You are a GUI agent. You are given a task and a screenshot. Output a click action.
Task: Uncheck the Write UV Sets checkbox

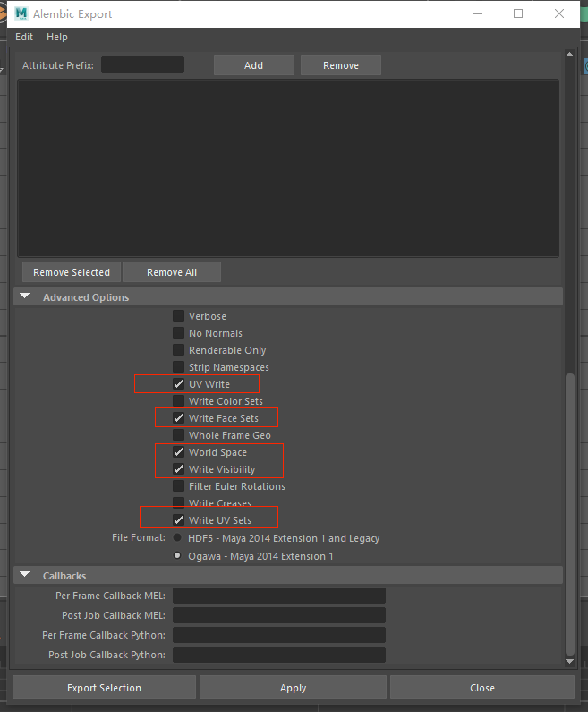pos(178,520)
